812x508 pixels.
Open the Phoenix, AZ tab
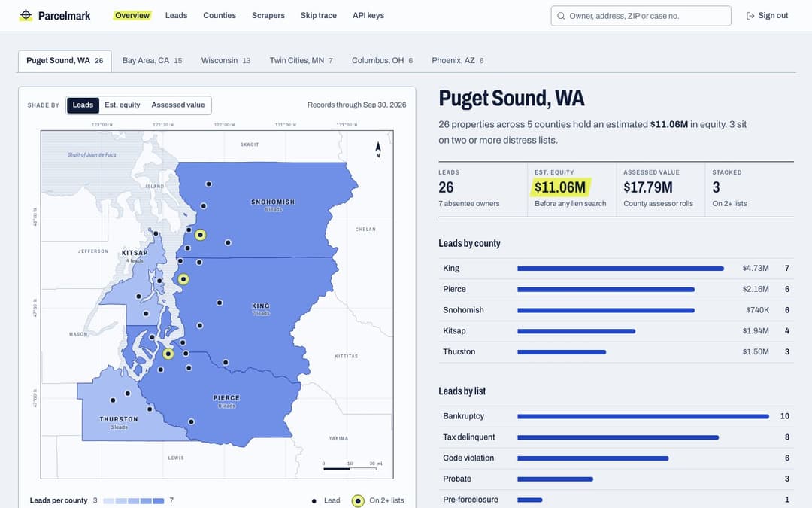click(458, 61)
